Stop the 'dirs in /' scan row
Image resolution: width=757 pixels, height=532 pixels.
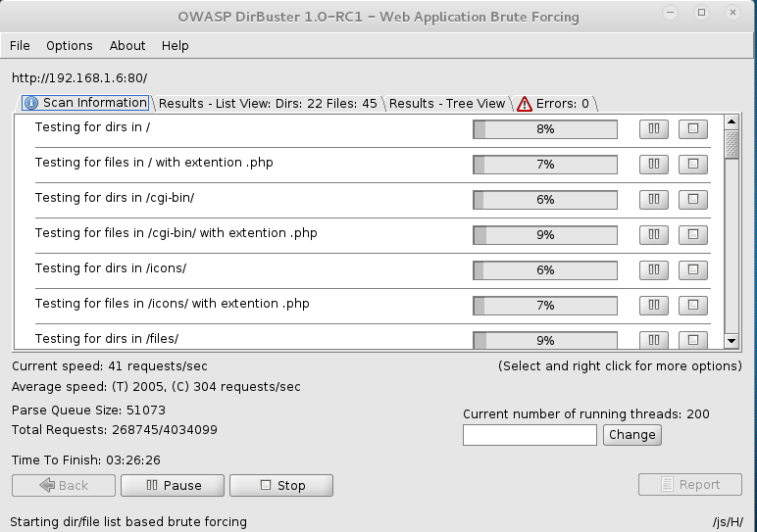(693, 128)
